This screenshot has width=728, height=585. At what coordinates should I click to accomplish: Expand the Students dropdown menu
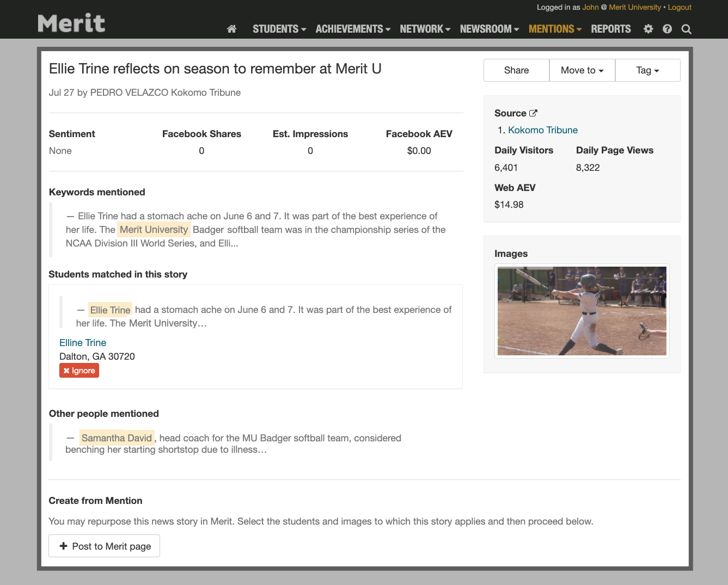coord(279,29)
